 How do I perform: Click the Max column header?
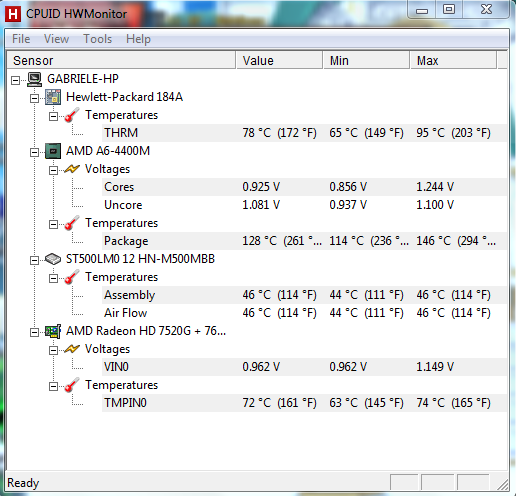pos(453,60)
